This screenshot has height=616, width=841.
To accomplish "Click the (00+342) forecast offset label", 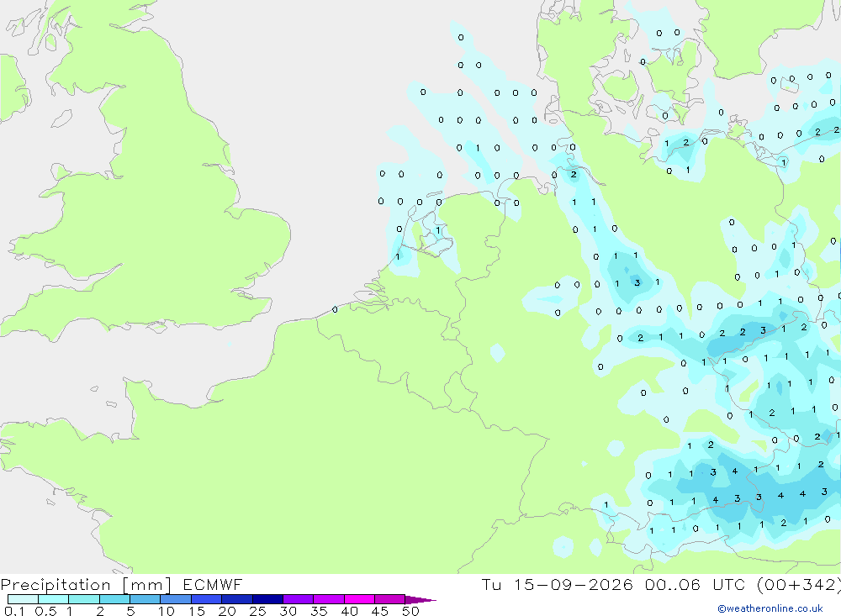I will click(x=799, y=584).
